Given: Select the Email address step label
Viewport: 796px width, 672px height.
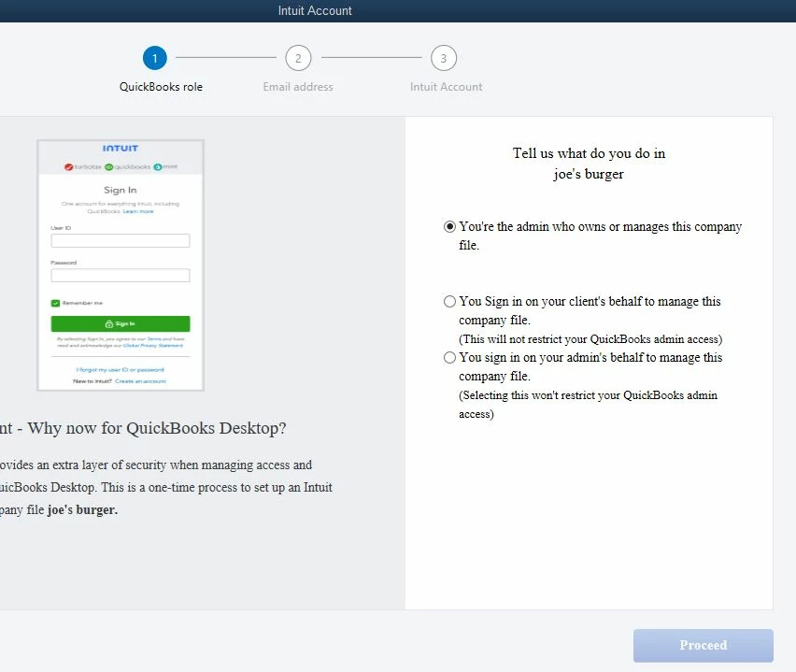Looking at the screenshot, I should (x=298, y=87).
